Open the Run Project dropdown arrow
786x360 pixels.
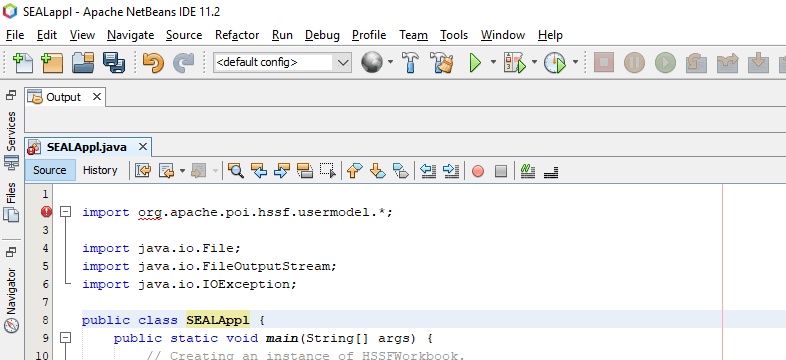click(493, 63)
